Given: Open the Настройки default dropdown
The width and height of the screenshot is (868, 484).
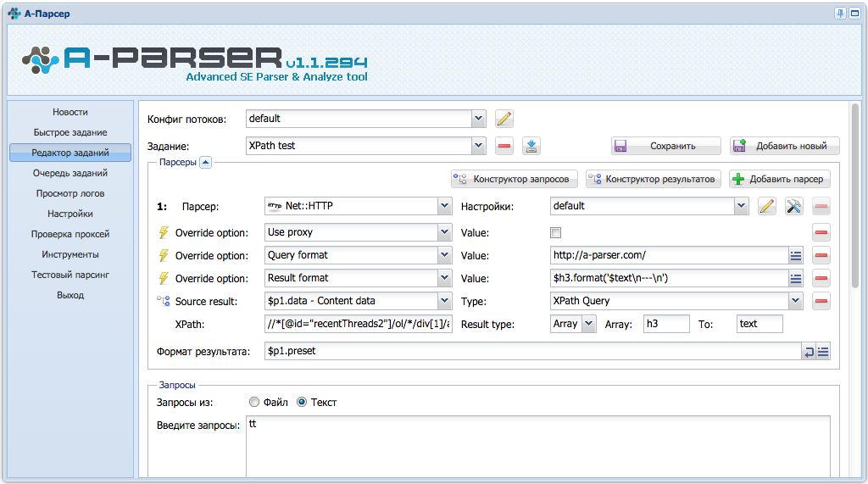Looking at the screenshot, I should click(x=741, y=206).
